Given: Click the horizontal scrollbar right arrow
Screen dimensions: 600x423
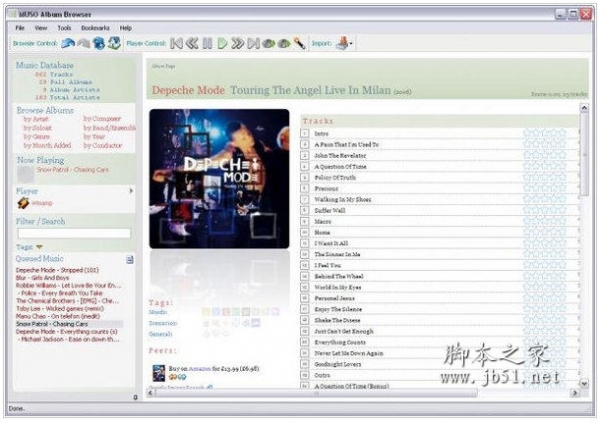Looking at the screenshot, I should coord(574,393).
